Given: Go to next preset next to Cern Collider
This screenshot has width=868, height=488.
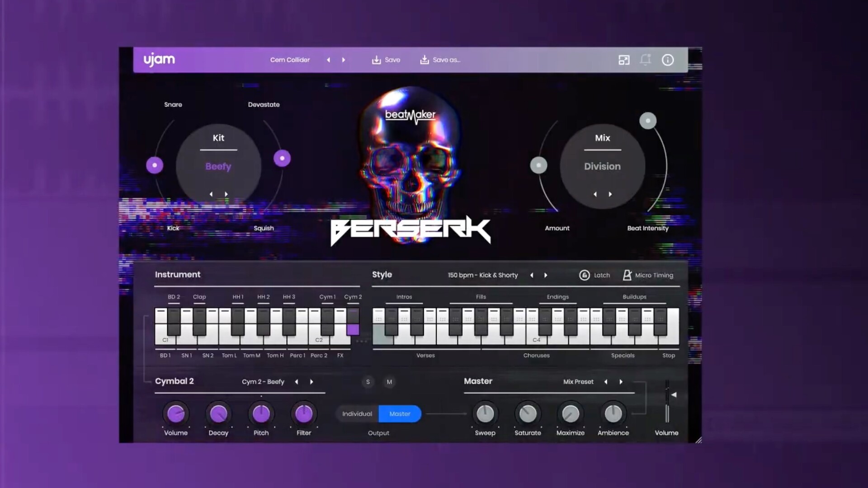Looking at the screenshot, I should (344, 60).
